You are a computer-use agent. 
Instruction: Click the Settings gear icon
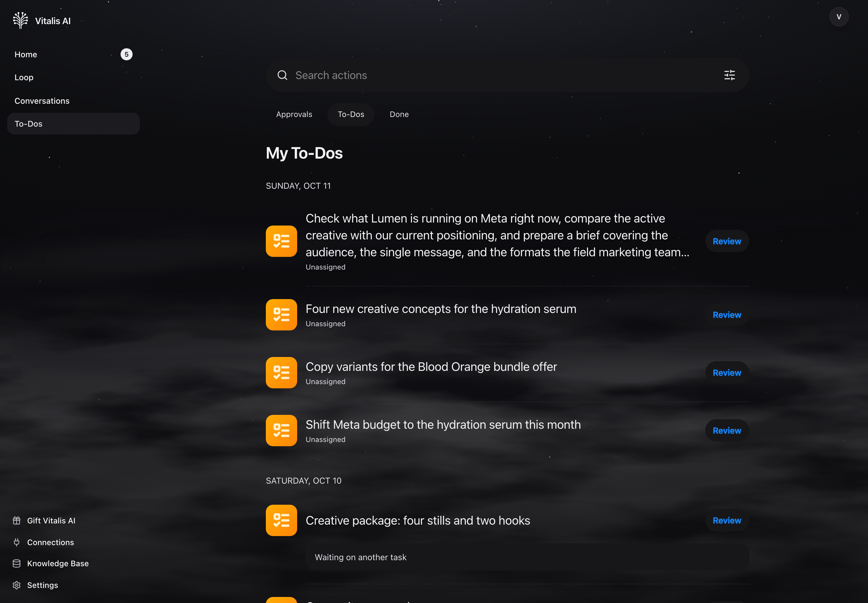pos(17,585)
